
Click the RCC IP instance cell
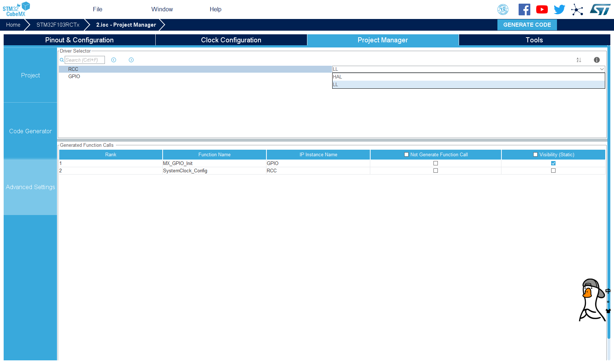pos(318,170)
